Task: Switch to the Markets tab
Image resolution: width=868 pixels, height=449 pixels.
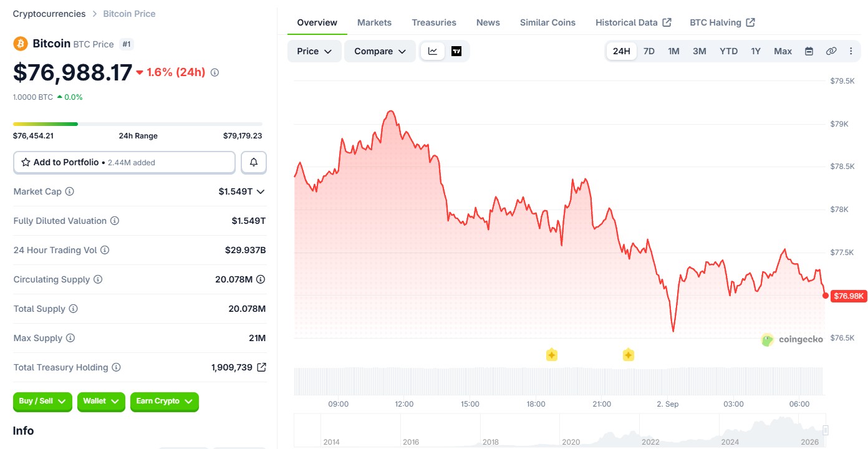Action: [375, 22]
